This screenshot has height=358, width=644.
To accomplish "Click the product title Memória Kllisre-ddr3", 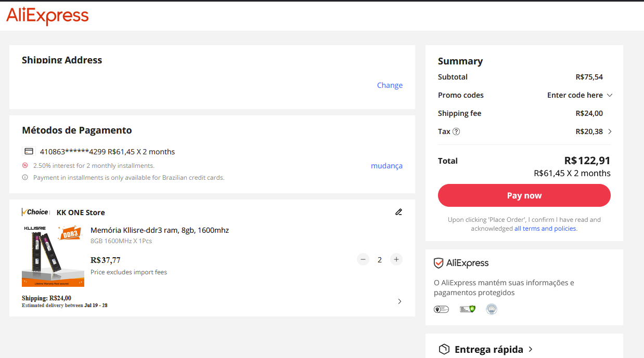I will click(160, 230).
